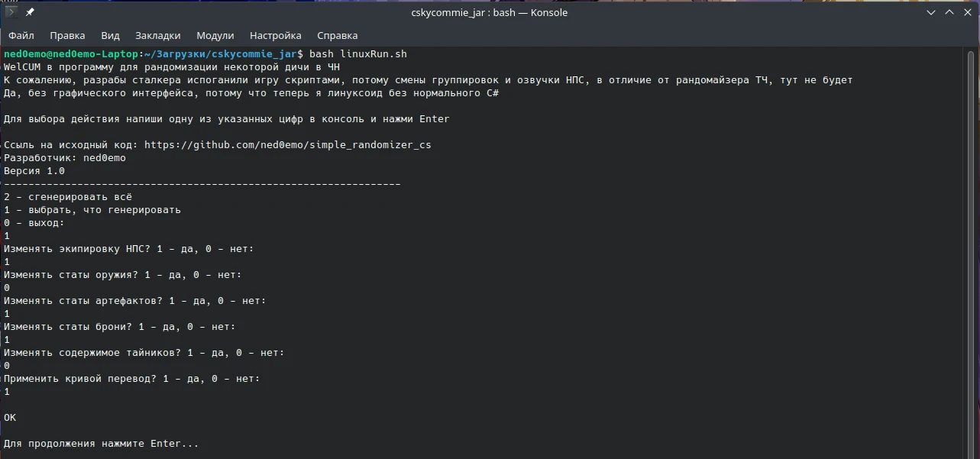Open the Модули menu
The width and height of the screenshot is (980, 459).
[x=215, y=35]
